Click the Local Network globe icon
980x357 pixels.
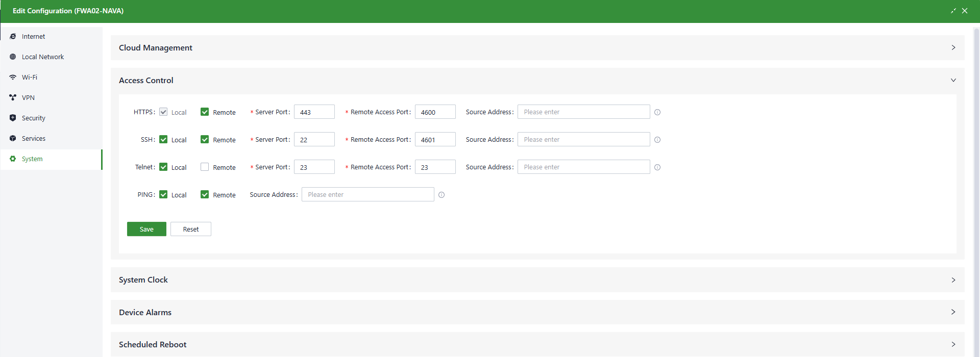(x=13, y=57)
